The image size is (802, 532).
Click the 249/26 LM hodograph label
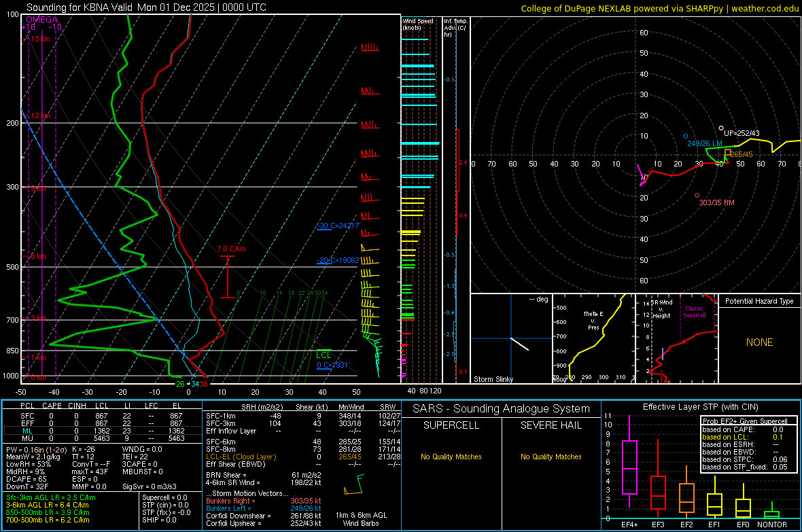[x=705, y=143]
